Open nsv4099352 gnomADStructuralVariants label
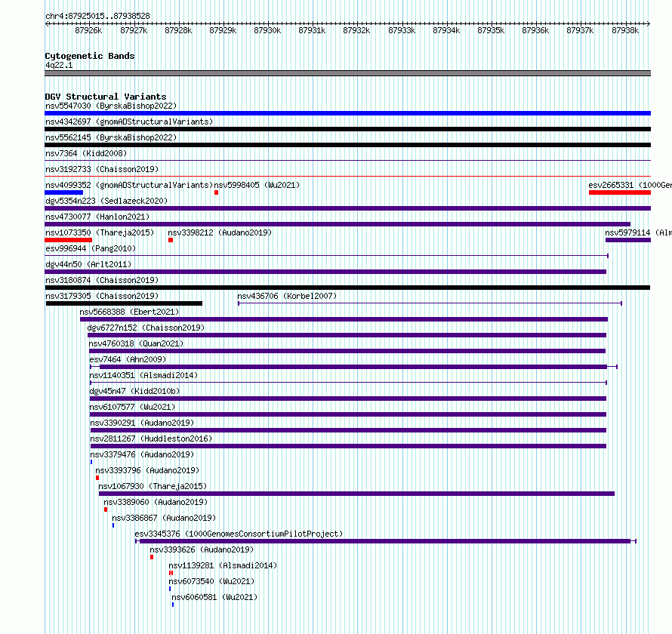The width and height of the screenshot is (672, 634). point(129,185)
